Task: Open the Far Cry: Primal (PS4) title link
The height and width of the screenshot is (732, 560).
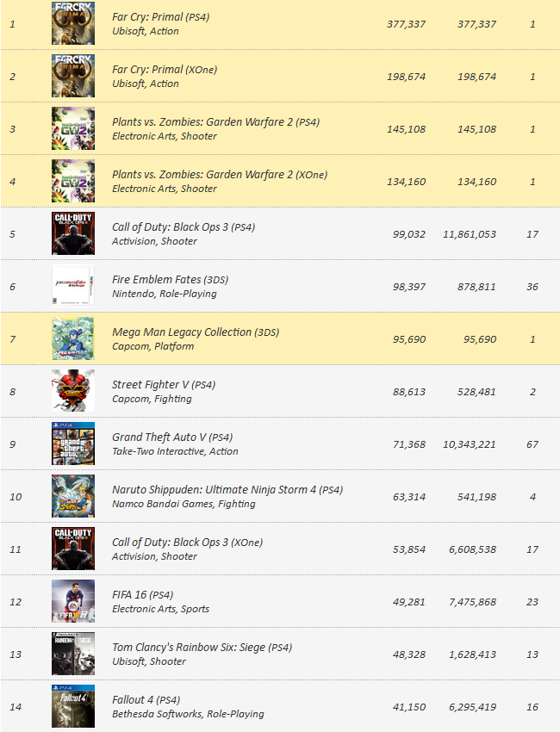Action: [160, 17]
